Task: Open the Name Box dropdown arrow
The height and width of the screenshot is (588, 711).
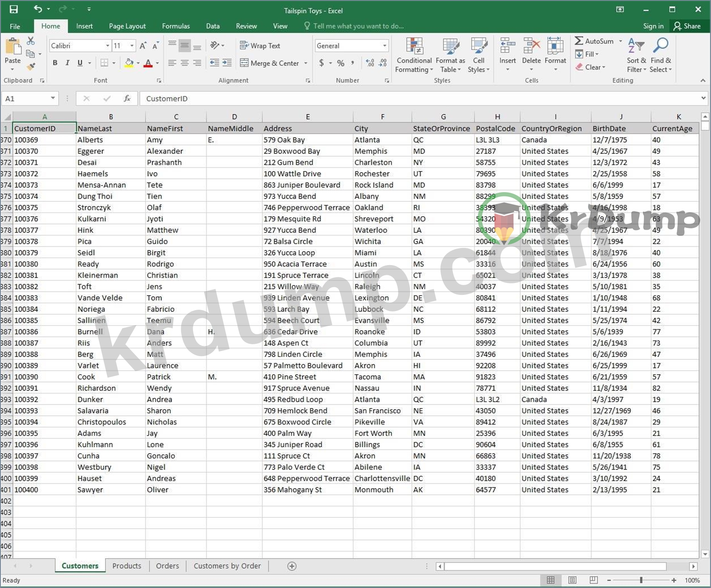Action: [x=53, y=98]
